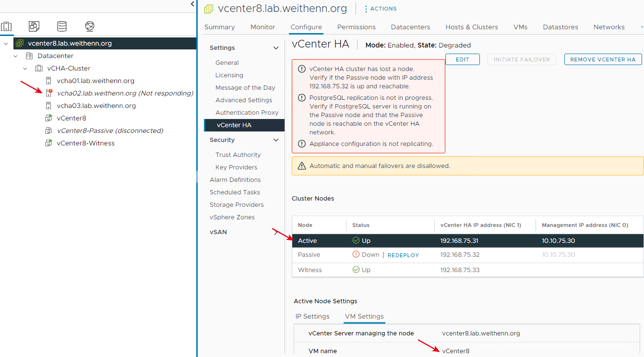Collapse the vCHA-Cluster tree node
644x357 pixels.
pos(25,69)
